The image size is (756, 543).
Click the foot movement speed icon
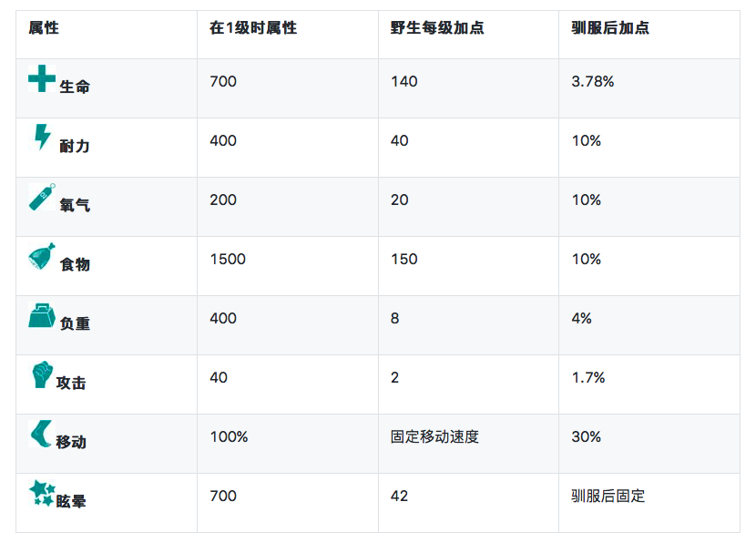[x=41, y=434]
